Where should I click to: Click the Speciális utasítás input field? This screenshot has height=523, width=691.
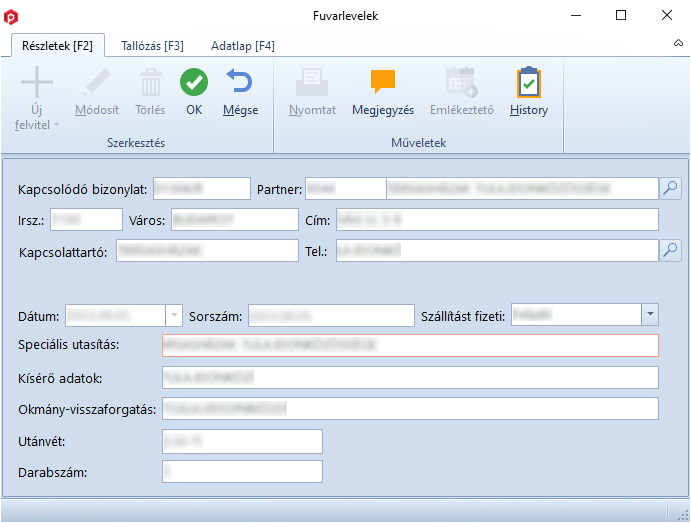[409, 345]
